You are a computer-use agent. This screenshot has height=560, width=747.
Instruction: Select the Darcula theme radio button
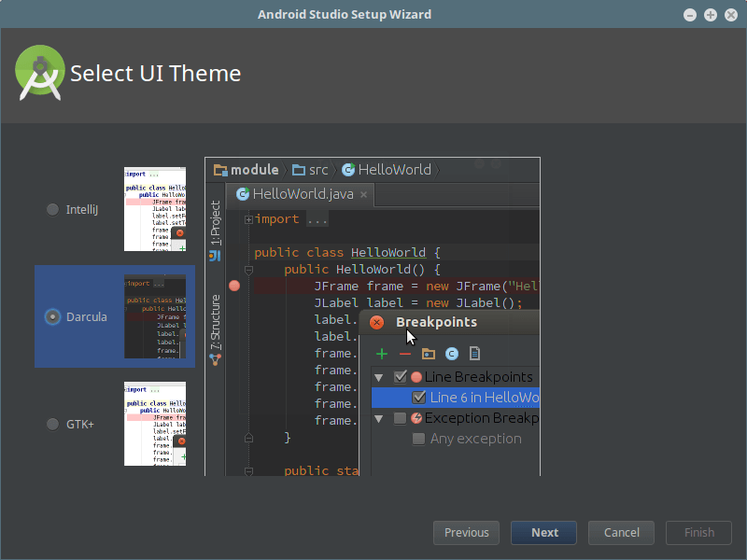53,316
